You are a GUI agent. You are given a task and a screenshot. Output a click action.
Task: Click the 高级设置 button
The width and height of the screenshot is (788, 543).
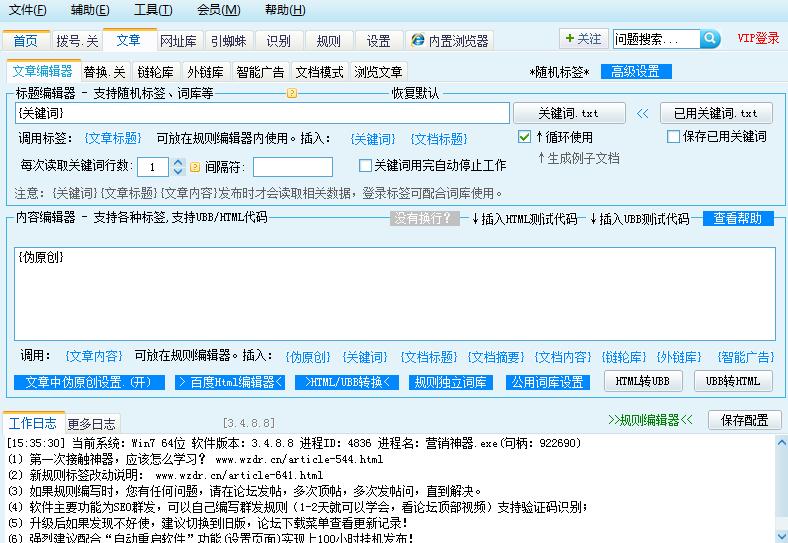click(636, 71)
